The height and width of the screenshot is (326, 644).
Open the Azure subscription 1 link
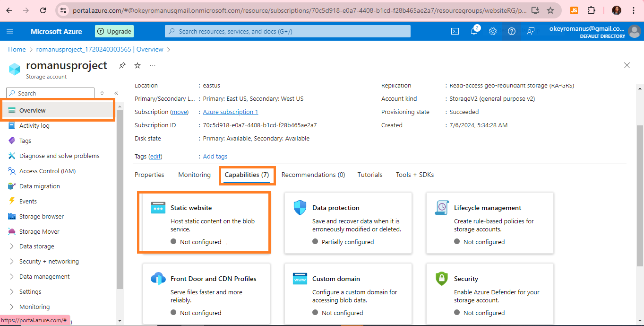click(x=231, y=112)
